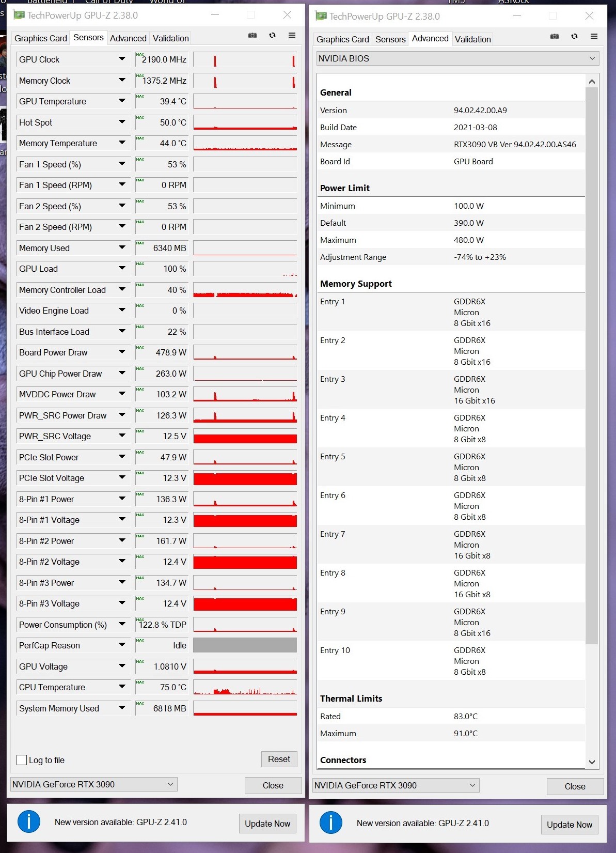Viewport: 616px width, 853px height.
Task: Click scroll down arrow in Advanced panel
Action: (592, 762)
